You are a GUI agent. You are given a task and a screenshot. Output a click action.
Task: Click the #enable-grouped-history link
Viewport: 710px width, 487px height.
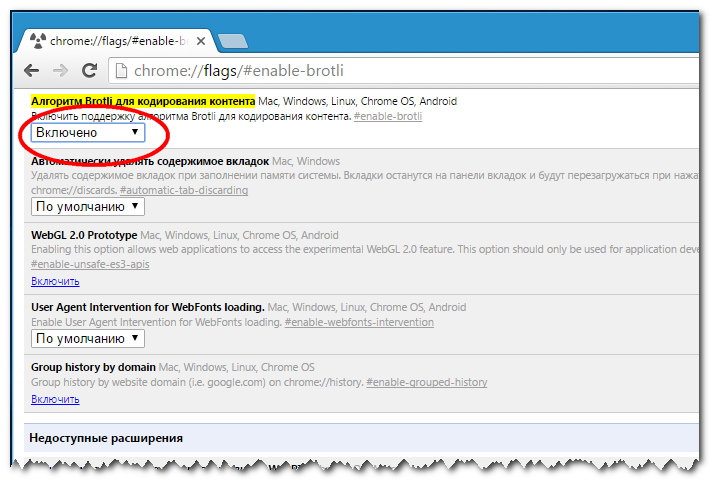coord(427,382)
